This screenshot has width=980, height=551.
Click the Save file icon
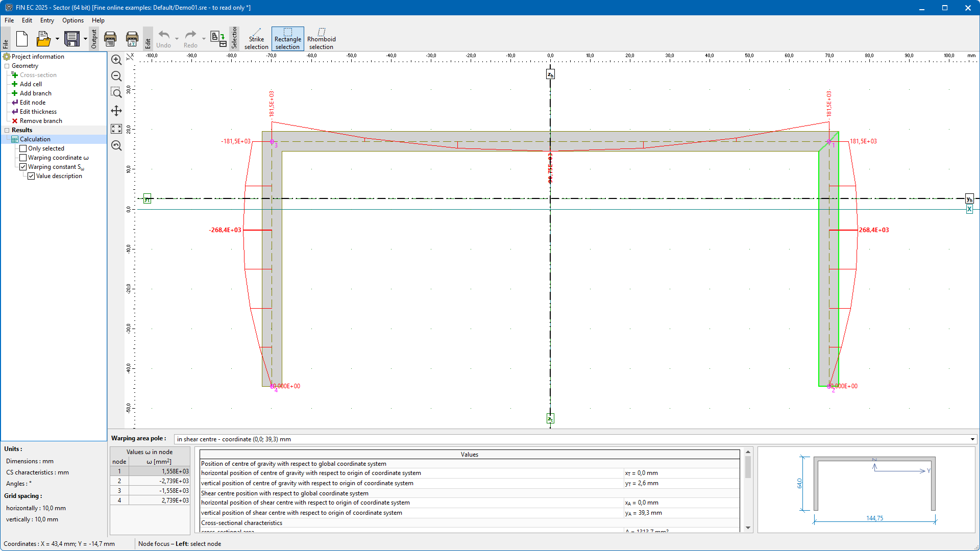pos(72,39)
